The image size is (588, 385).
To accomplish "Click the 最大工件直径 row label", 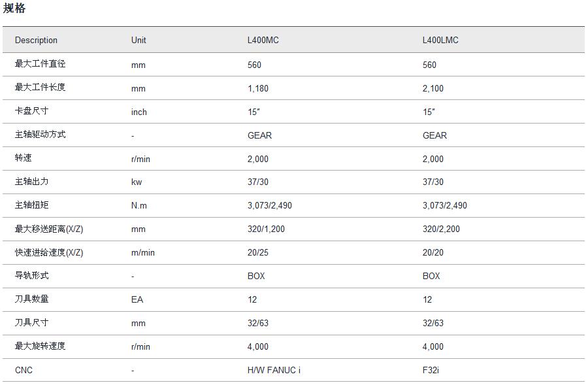I will pos(40,64).
